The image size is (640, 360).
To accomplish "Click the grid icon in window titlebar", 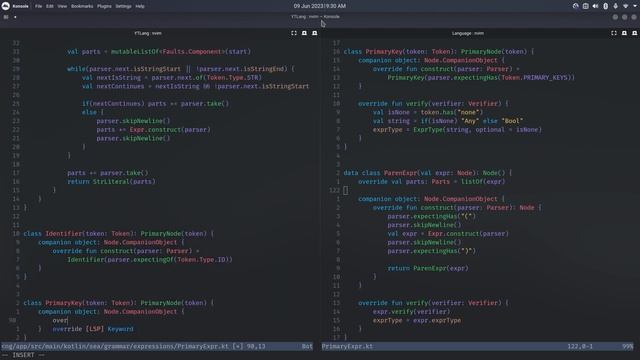I will pyautogui.click(x=6, y=17).
